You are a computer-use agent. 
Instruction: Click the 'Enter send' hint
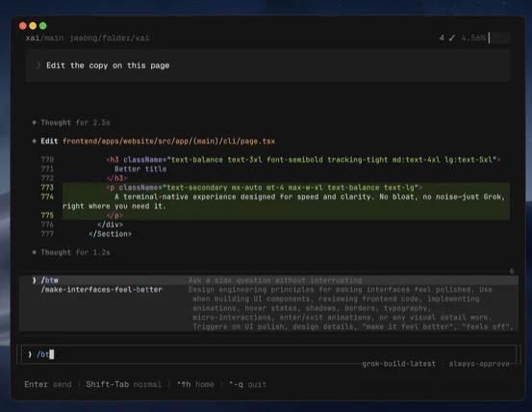coord(48,384)
